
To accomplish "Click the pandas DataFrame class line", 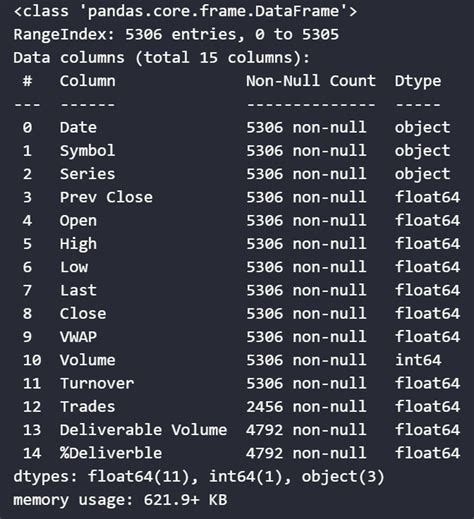I will (185, 12).
